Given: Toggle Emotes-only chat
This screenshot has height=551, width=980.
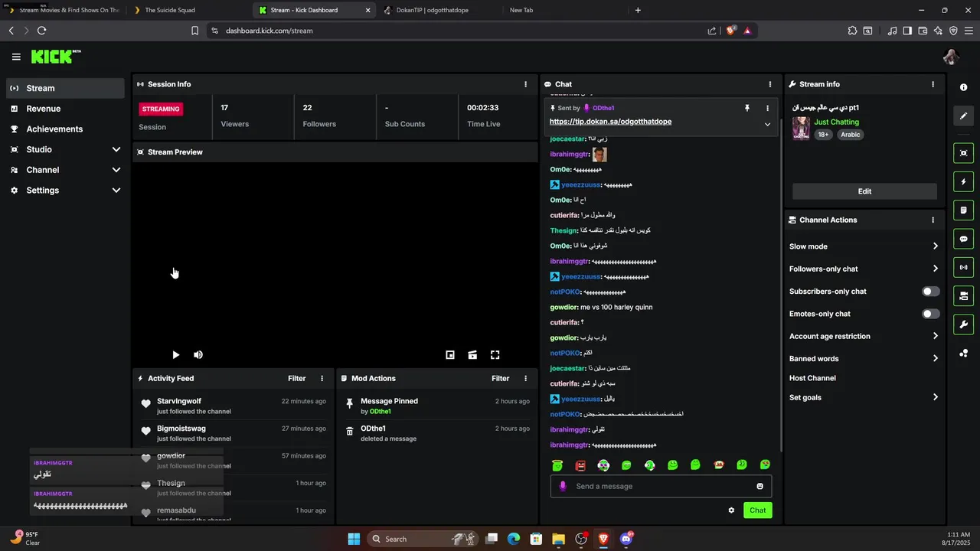Looking at the screenshot, I should 930,314.
